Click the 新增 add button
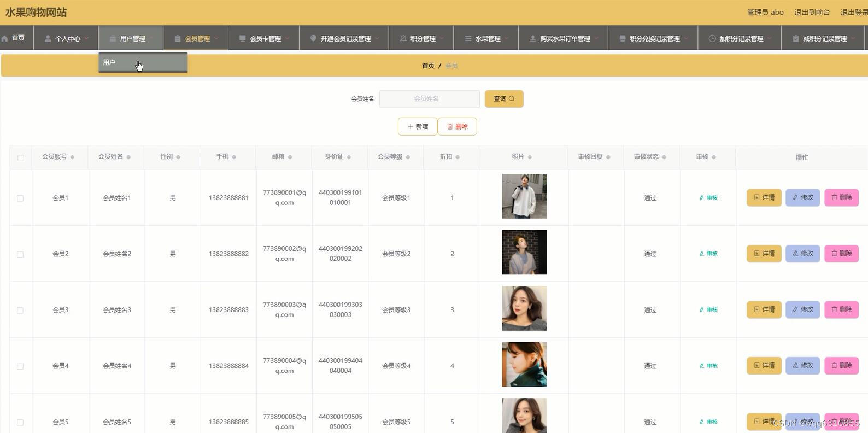Screen dimensions: 868x433 pyautogui.click(x=418, y=126)
